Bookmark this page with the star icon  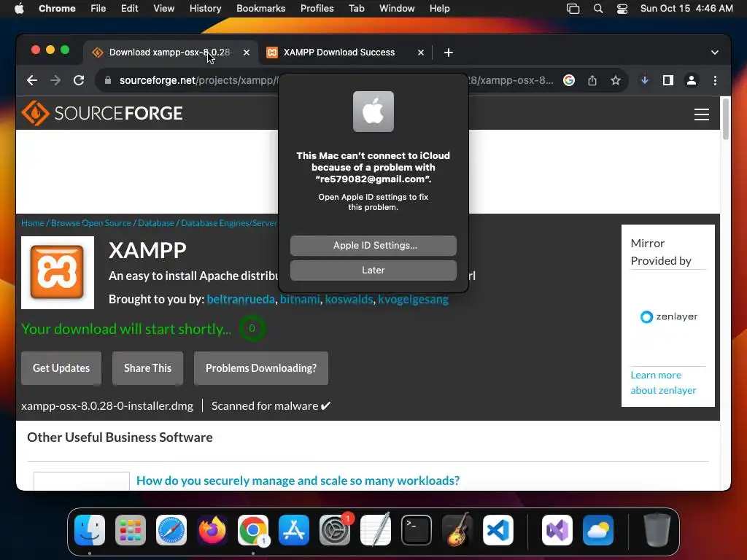coord(616,80)
